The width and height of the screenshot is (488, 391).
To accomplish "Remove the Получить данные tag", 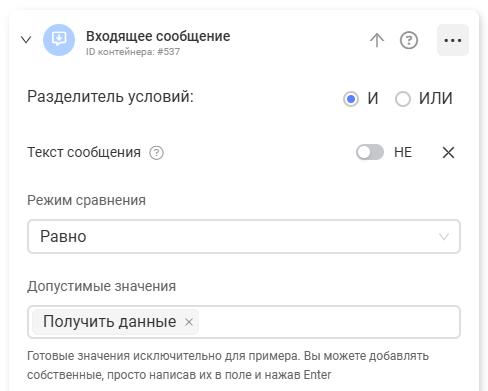I will (189, 322).
